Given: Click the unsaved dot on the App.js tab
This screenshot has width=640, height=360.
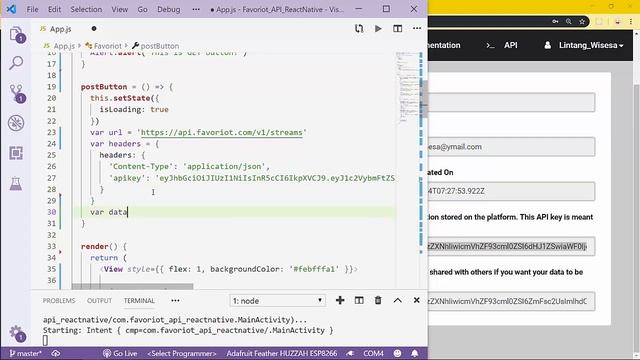Looking at the screenshot, I should point(94,29).
